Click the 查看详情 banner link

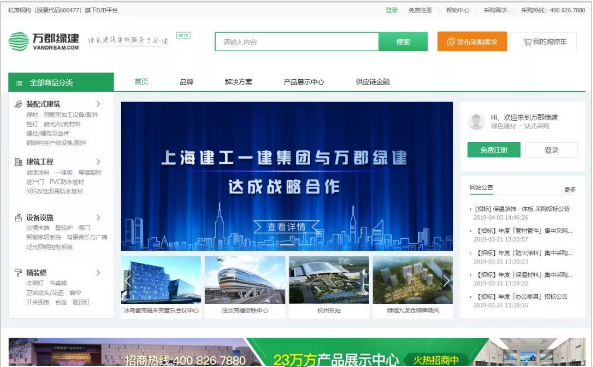coord(286,227)
